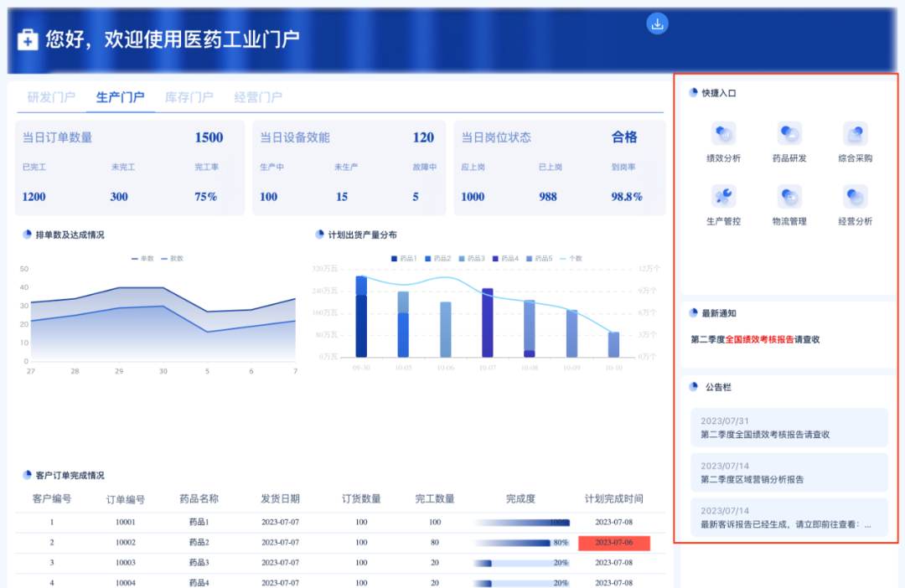Click the 10-06 bar in the chart
The width and height of the screenshot is (905, 588).
coord(446,329)
